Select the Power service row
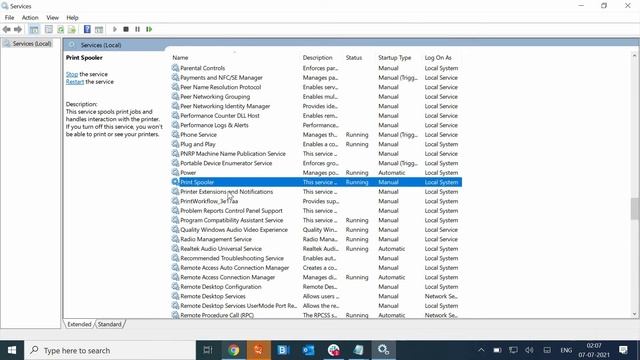 point(316,173)
